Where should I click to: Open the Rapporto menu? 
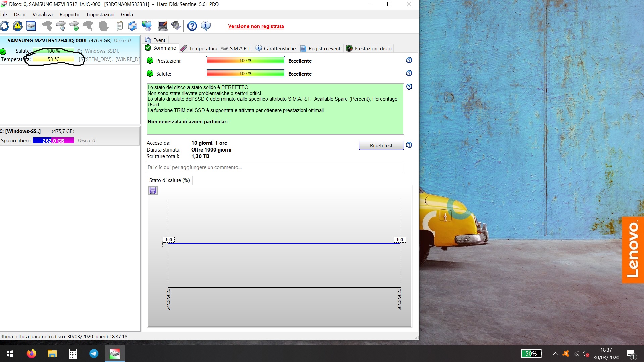69,15
